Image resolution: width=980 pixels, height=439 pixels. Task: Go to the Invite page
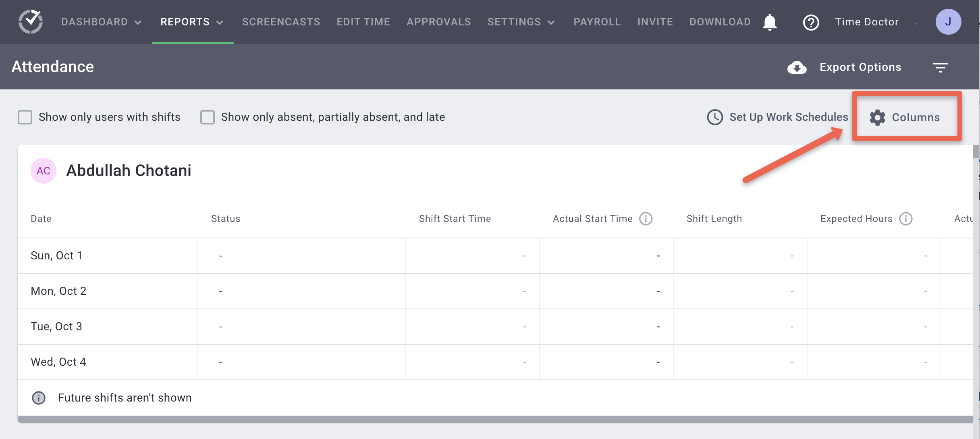[x=655, y=22]
